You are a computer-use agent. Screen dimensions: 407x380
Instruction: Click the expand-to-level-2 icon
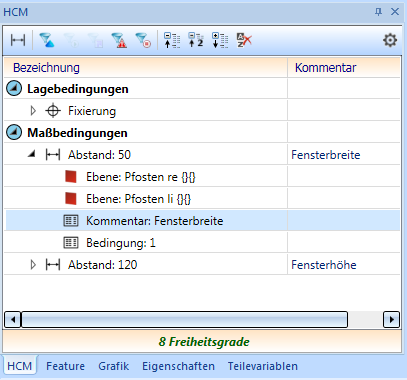point(196,40)
